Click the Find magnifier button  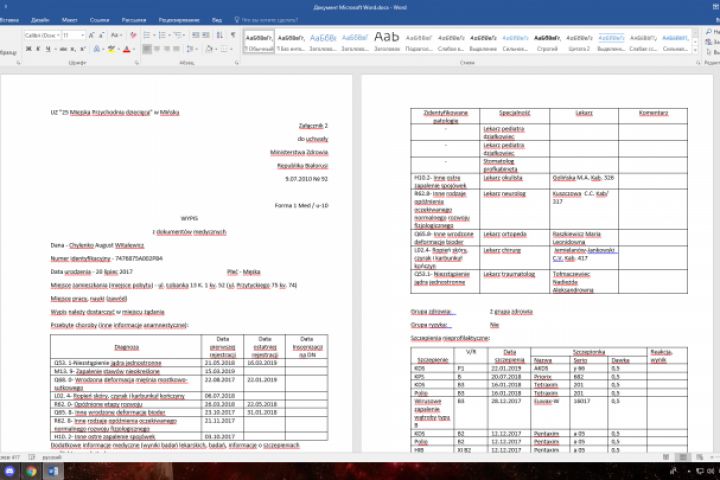click(709, 32)
